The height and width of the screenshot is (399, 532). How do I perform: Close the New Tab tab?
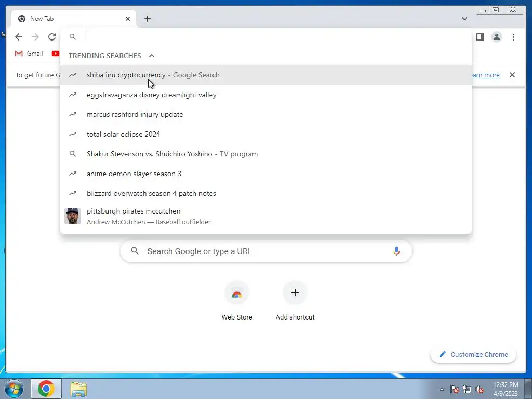pyautogui.click(x=128, y=19)
